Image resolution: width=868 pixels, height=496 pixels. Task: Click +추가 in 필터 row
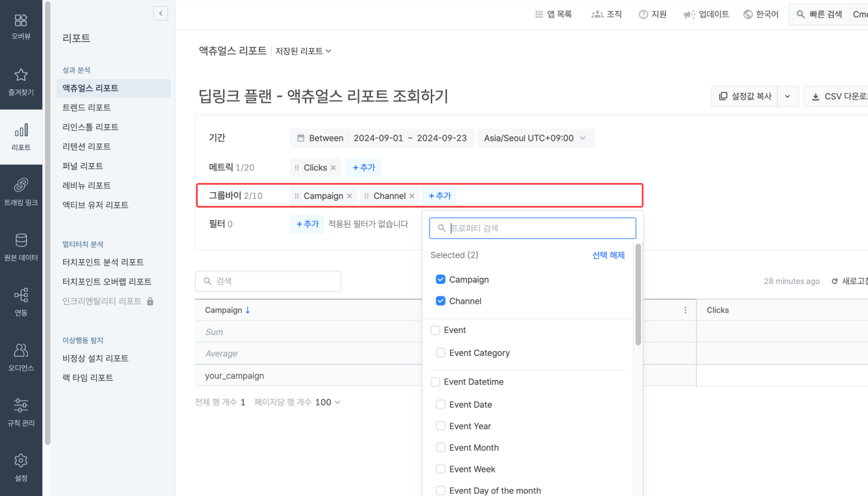tap(307, 224)
